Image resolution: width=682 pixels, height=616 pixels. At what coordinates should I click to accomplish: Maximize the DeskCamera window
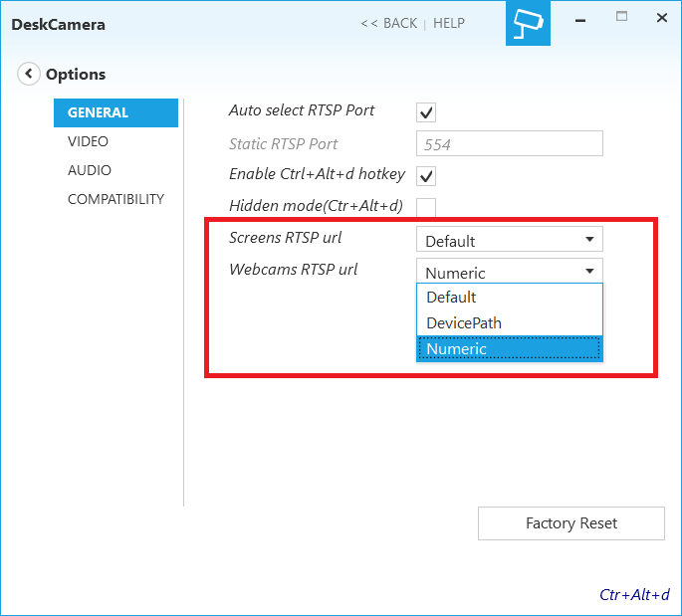pos(622,18)
